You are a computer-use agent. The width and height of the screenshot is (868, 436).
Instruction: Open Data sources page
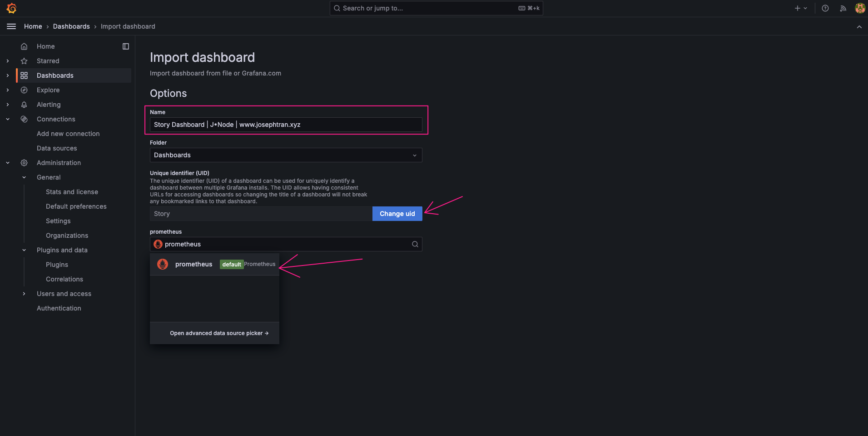coord(57,148)
